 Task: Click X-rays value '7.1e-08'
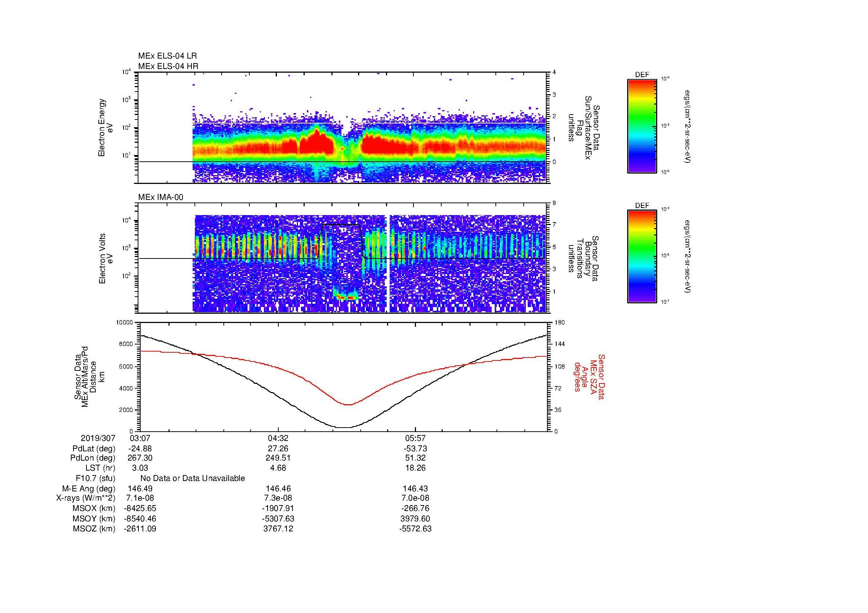[x=140, y=498]
